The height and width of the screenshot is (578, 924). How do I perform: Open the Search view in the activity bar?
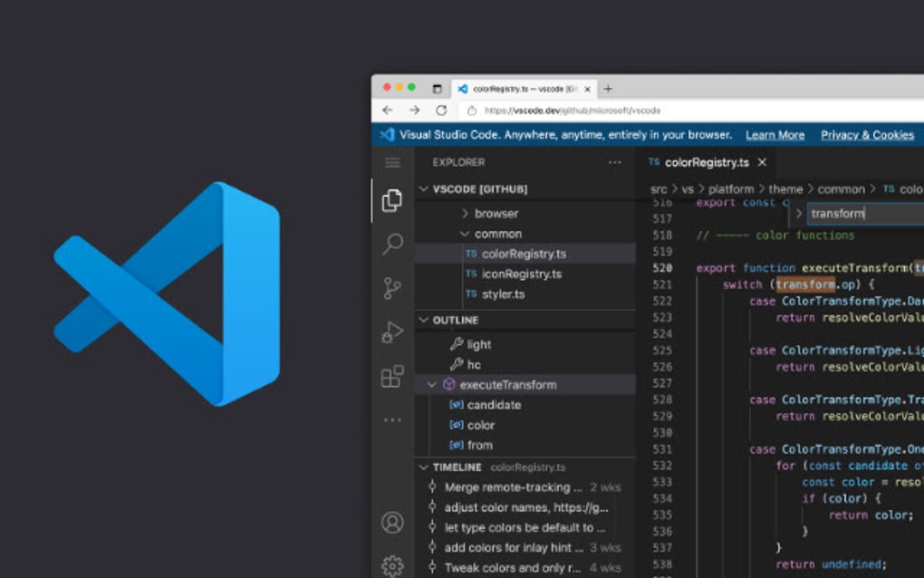[392, 245]
